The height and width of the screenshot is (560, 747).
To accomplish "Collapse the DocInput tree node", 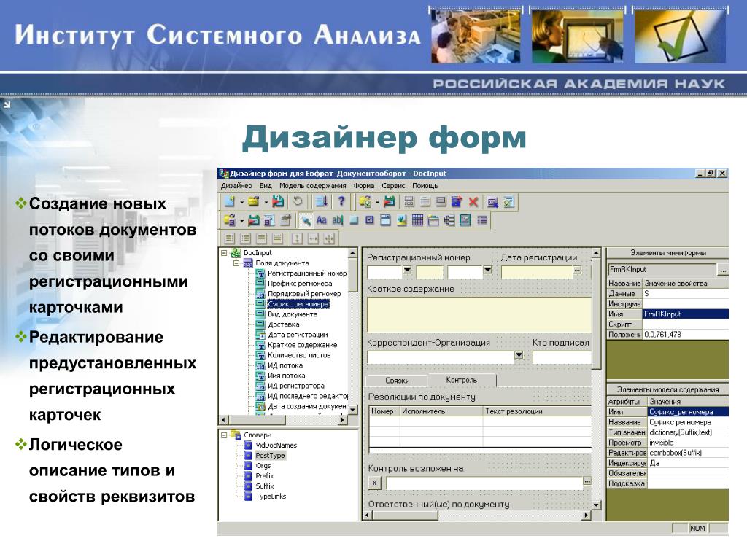I will (224, 253).
